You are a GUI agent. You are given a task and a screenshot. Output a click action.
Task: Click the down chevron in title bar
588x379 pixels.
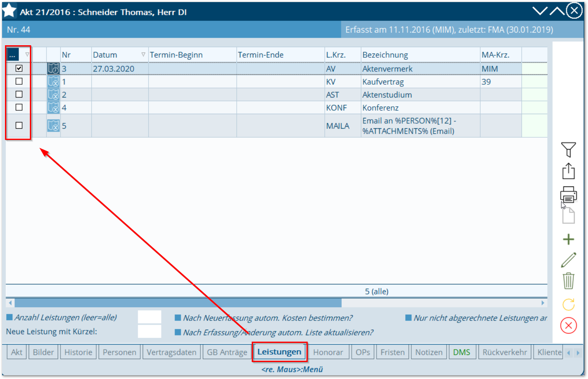point(540,11)
